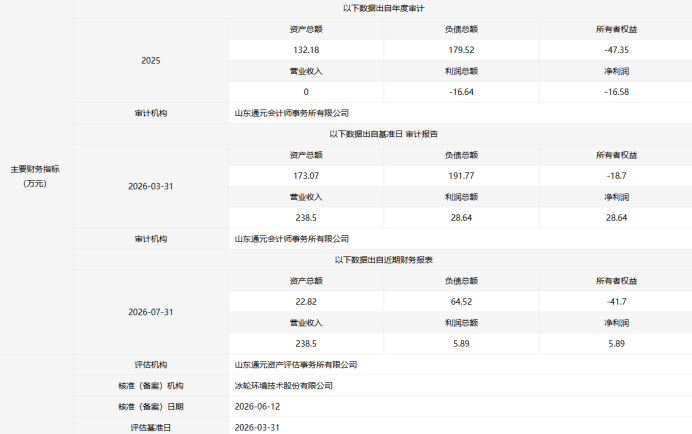The width and height of the screenshot is (692, 434).
Task: Select owner's equity value -18.7
Action: click(x=617, y=176)
